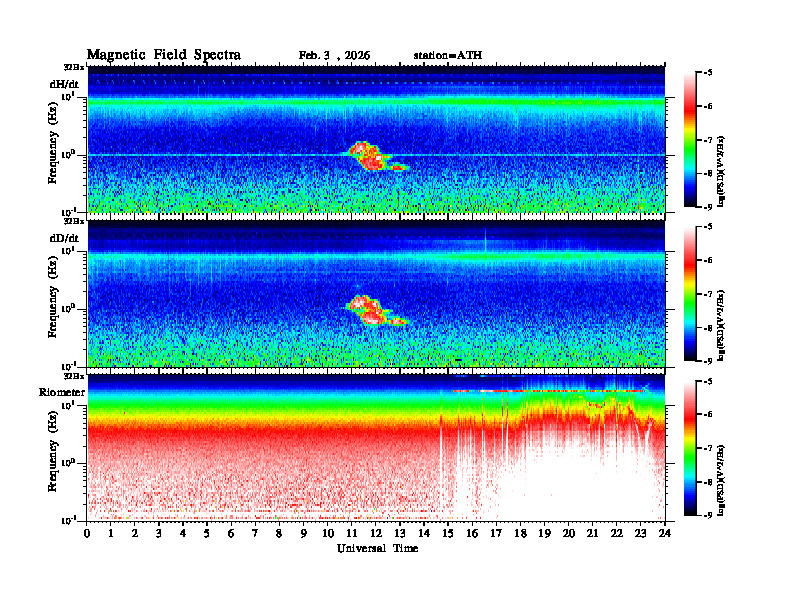Click hour "21" on the Universal Time axis

[592, 534]
